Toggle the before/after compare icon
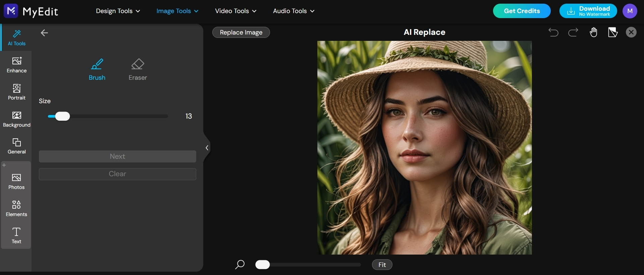 pos(613,32)
